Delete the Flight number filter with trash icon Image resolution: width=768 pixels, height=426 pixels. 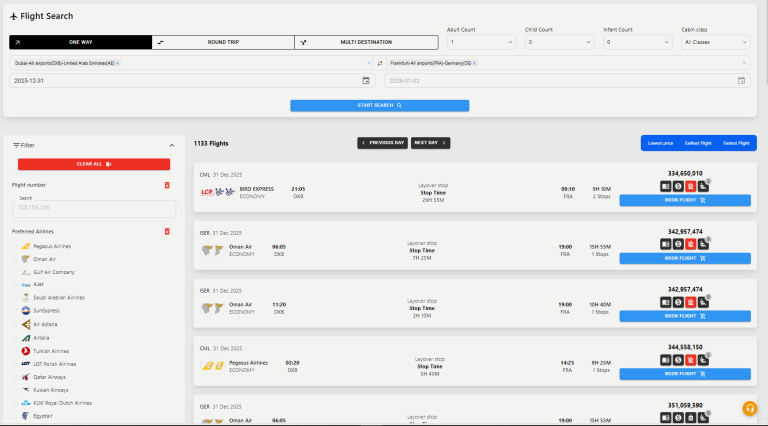[x=167, y=185]
